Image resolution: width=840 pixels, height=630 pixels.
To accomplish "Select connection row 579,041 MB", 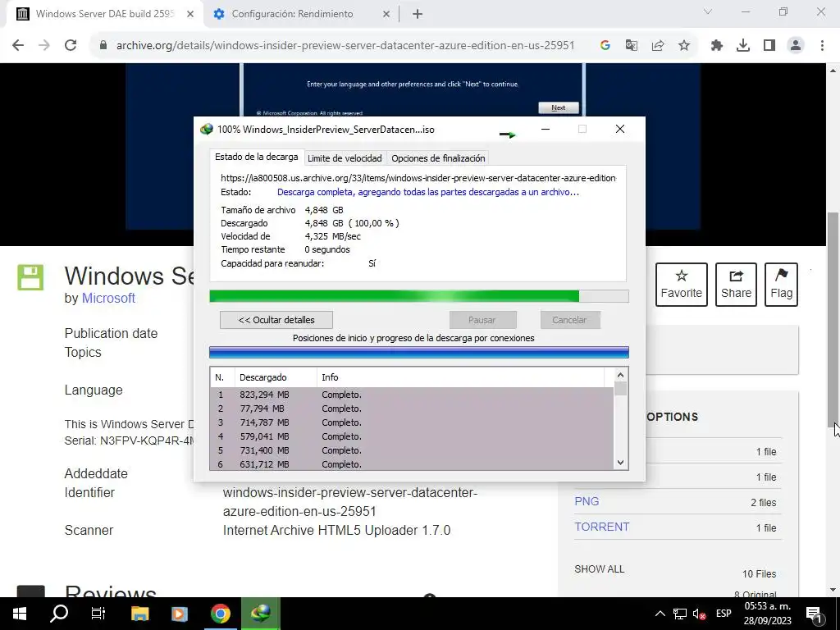I will 412,436.
